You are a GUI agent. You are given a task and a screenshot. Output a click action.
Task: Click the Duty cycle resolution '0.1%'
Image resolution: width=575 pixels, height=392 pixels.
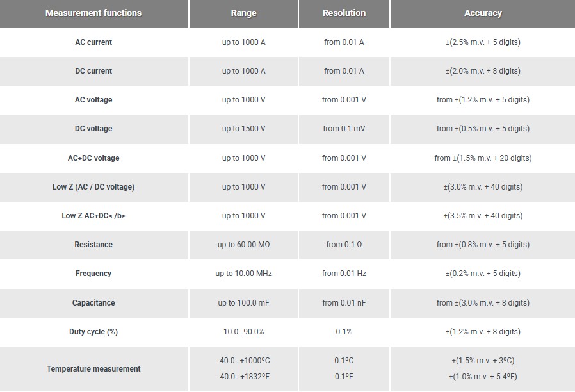(x=344, y=332)
